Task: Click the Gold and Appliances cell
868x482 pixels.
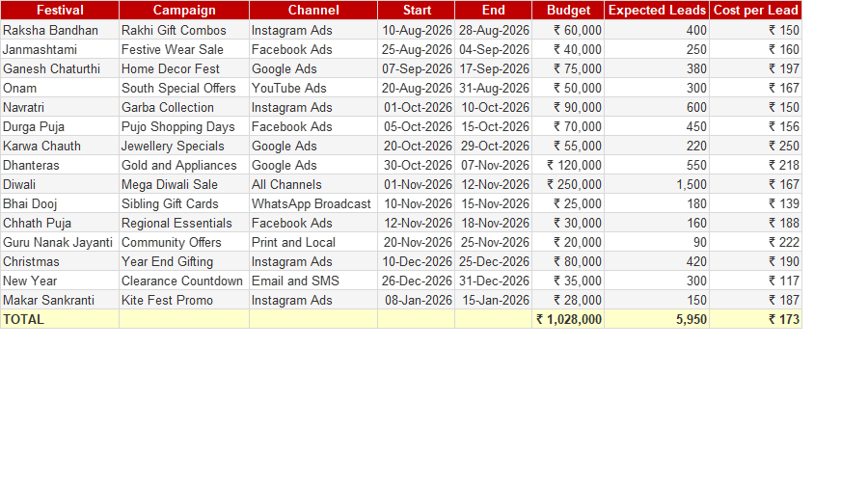Action: [184, 165]
